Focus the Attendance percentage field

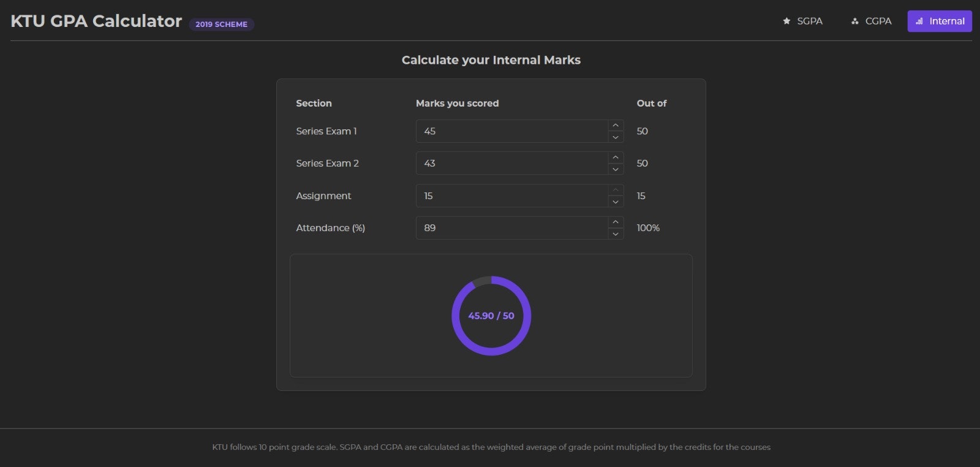(512, 228)
